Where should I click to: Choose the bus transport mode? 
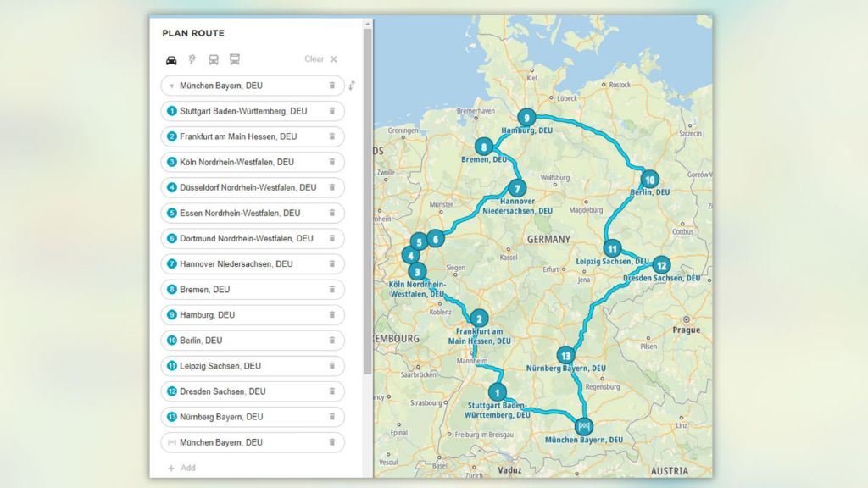tap(213, 59)
